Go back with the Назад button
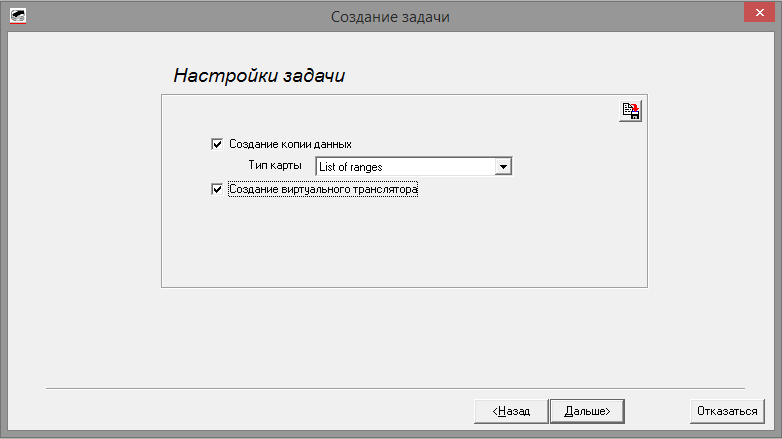Viewport: 782px width, 439px height. click(510, 411)
